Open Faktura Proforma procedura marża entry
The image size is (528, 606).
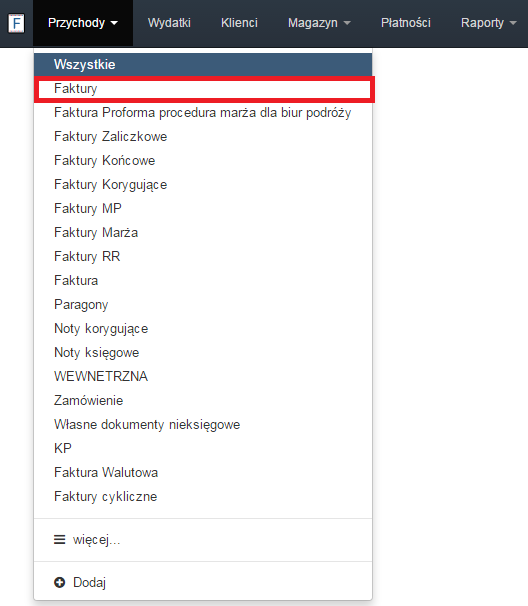click(203, 112)
